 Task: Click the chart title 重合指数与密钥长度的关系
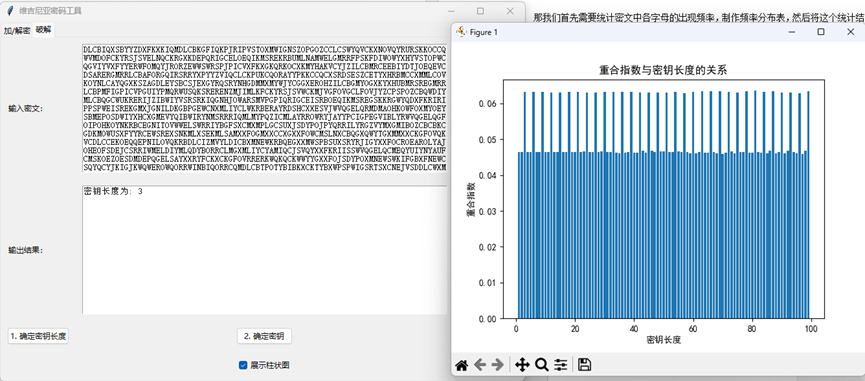click(x=664, y=71)
